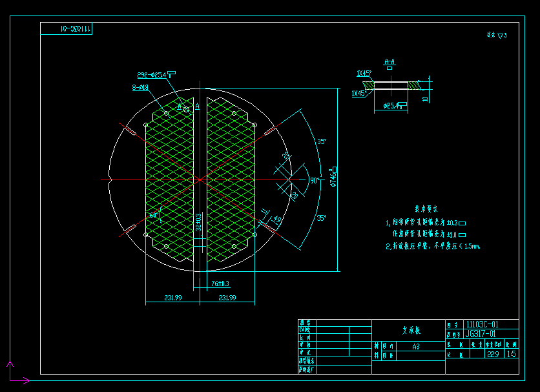Click the 60° angle dimension
This screenshot has width=540, height=392.
(x=154, y=215)
